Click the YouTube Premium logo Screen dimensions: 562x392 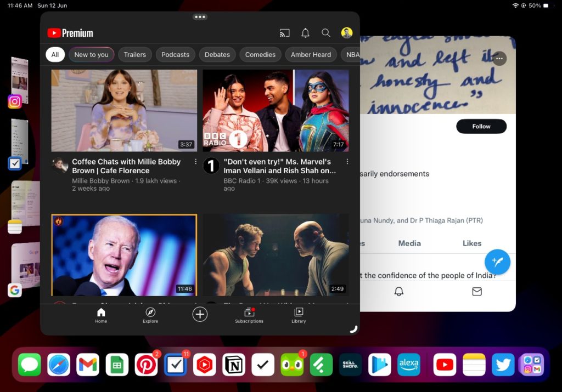point(70,33)
